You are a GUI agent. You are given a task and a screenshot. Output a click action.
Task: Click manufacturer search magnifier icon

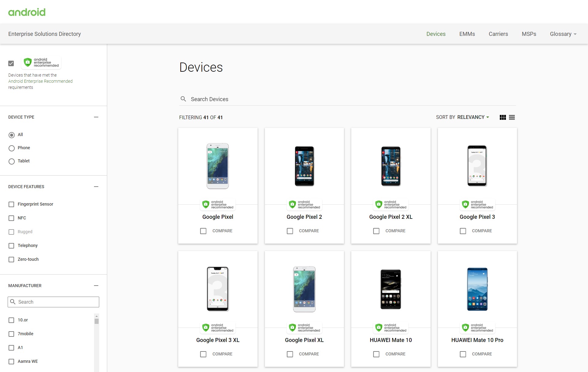[x=13, y=302]
